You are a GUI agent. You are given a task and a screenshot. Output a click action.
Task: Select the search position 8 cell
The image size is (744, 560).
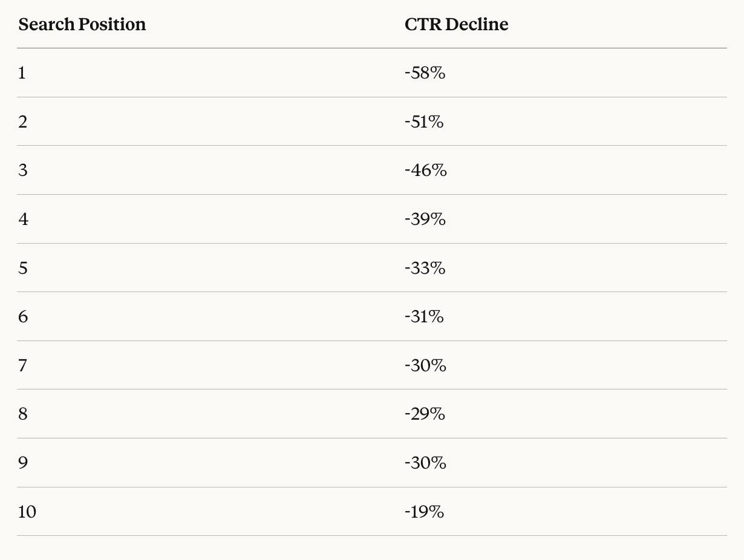tap(23, 414)
